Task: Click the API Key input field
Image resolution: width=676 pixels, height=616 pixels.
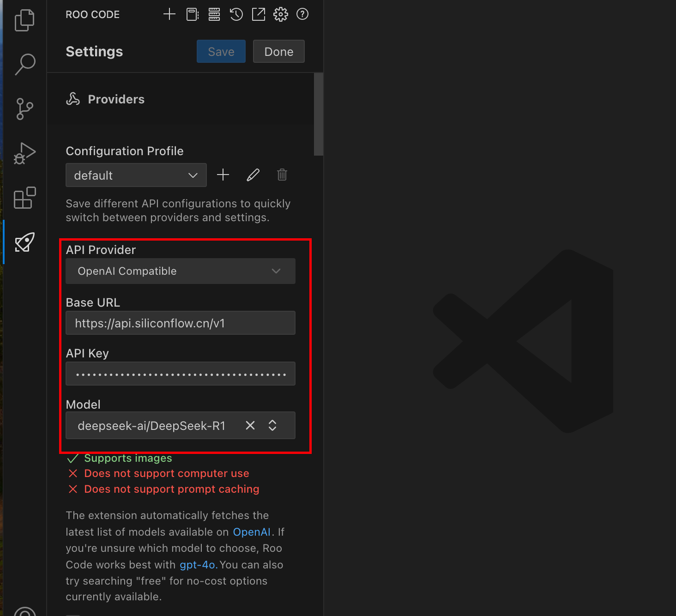Action: (x=181, y=374)
